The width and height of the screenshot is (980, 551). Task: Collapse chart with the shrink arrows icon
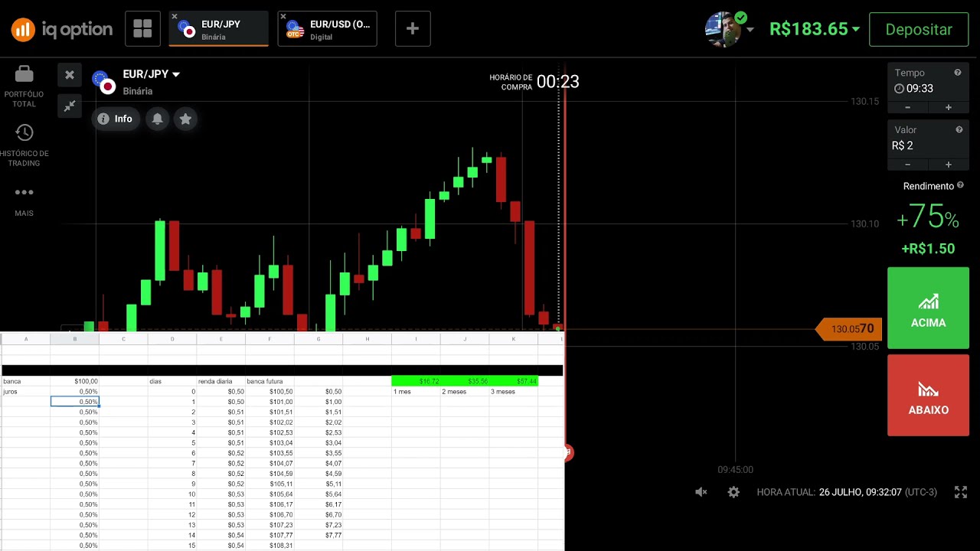(70, 106)
